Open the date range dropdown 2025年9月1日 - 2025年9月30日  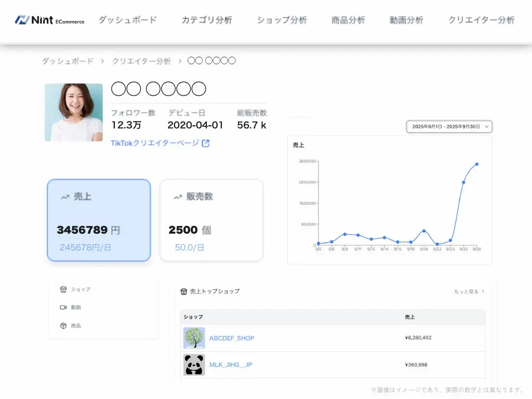tap(449, 127)
